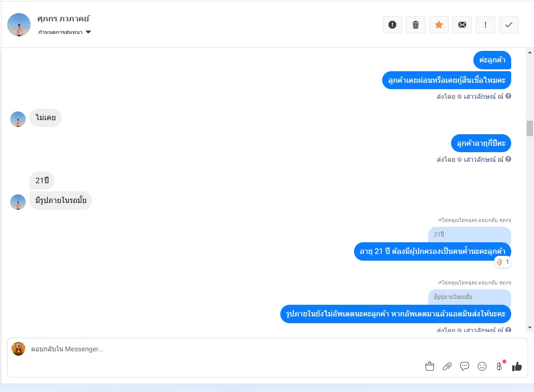Click the spam report exclamation icon
The width and height of the screenshot is (534, 392).
pyautogui.click(x=392, y=25)
